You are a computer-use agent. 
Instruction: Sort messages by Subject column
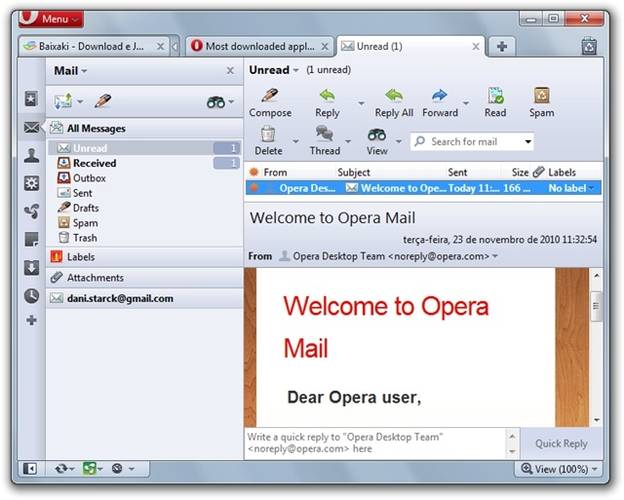(353, 172)
